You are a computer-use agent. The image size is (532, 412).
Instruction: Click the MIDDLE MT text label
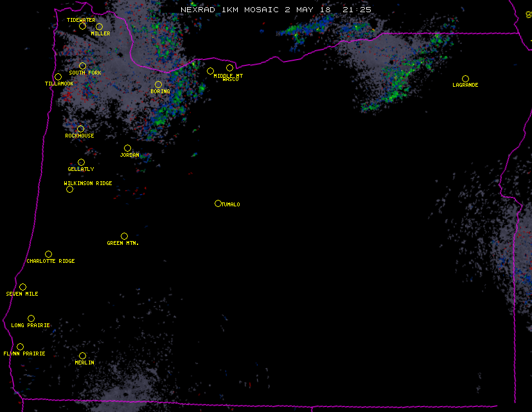pyautogui.click(x=228, y=75)
